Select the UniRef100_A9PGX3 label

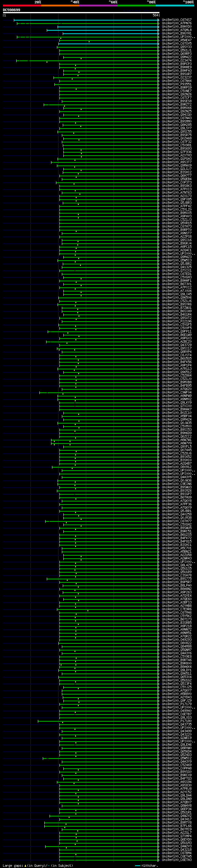tap(177, 338)
